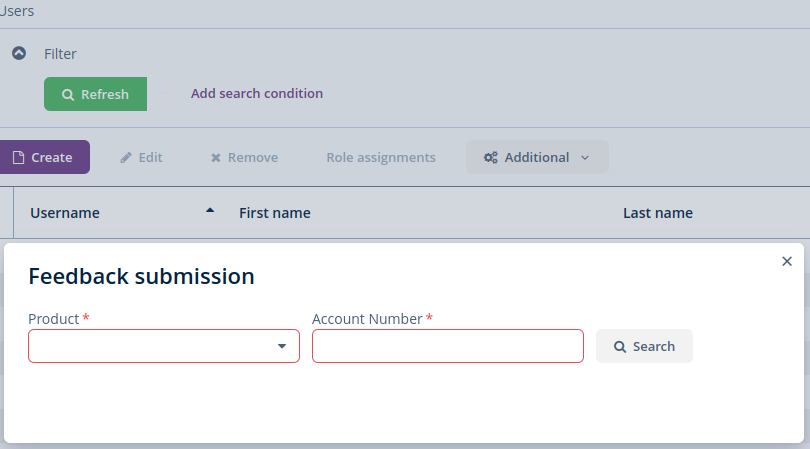Click the Additional gears icon
Screen dimensions: 810x449
coord(490,158)
